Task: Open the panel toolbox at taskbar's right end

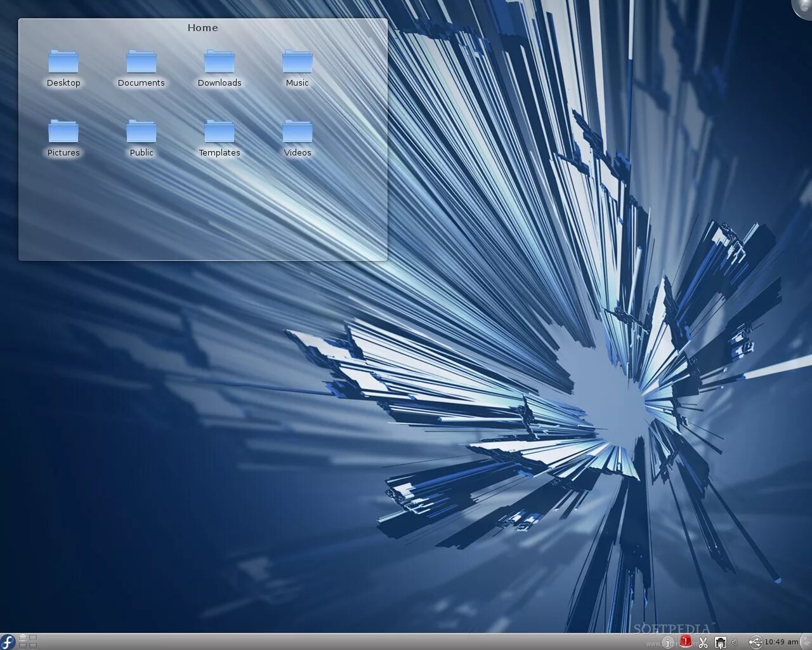Action: [x=806, y=642]
